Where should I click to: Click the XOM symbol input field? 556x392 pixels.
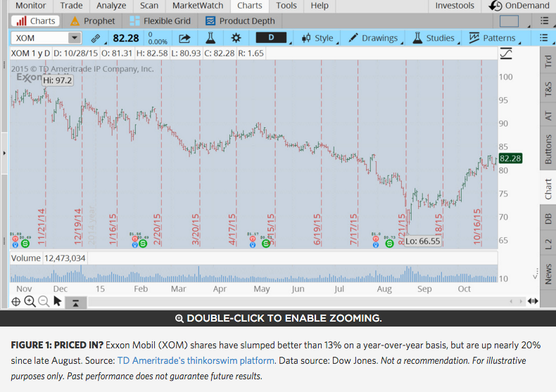point(39,38)
